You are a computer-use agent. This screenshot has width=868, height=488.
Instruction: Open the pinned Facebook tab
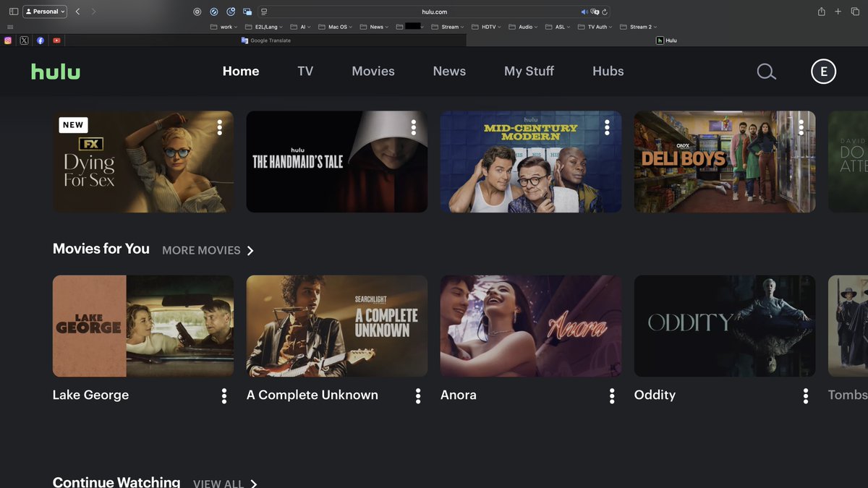(x=41, y=40)
